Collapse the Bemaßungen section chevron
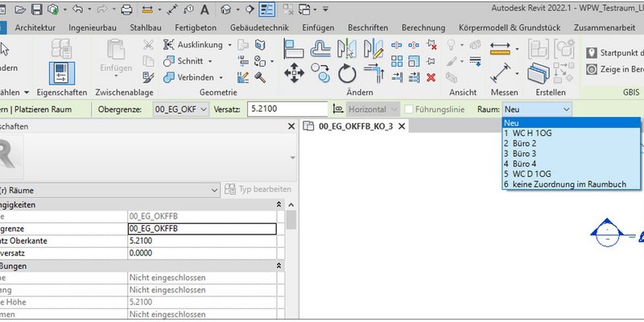 pos(279,266)
